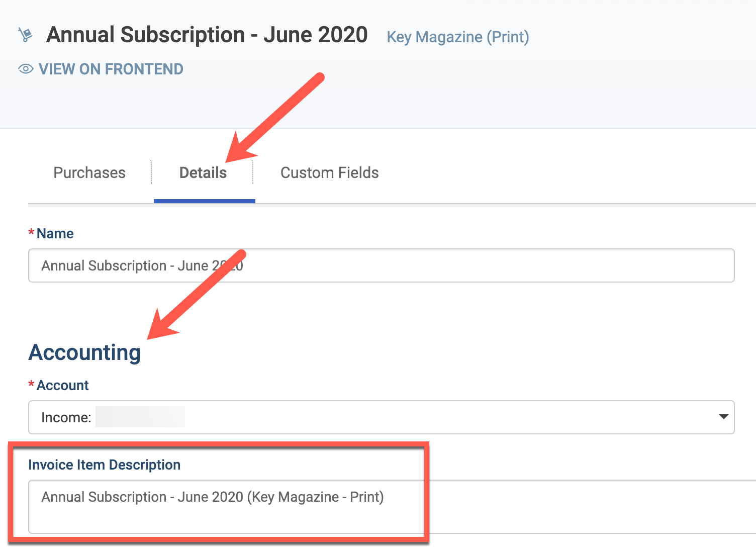Click the blurred account name after Income:

pyautogui.click(x=140, y=417)
